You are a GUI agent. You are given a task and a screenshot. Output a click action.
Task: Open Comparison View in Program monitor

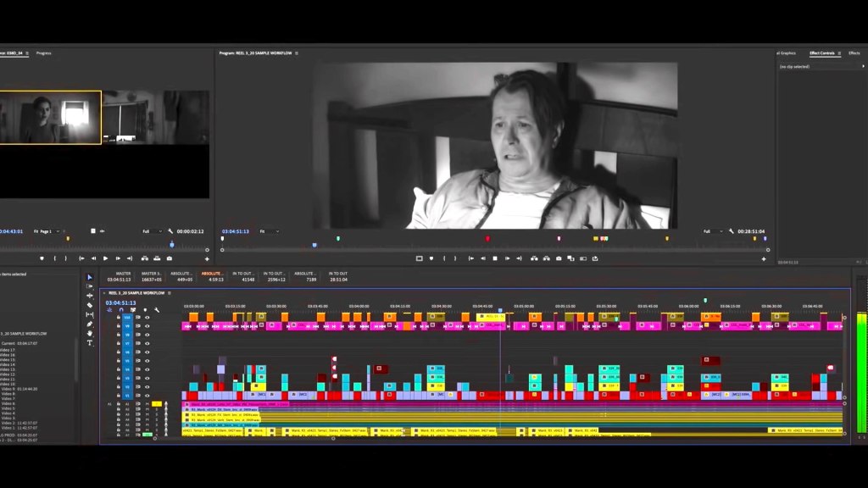[570, 258]
